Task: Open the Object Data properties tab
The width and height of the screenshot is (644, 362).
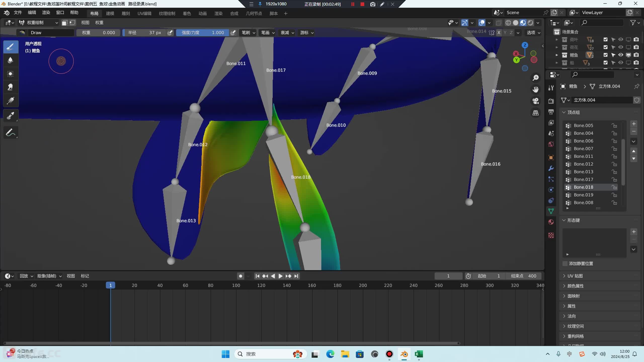Action: click(551, 211)
